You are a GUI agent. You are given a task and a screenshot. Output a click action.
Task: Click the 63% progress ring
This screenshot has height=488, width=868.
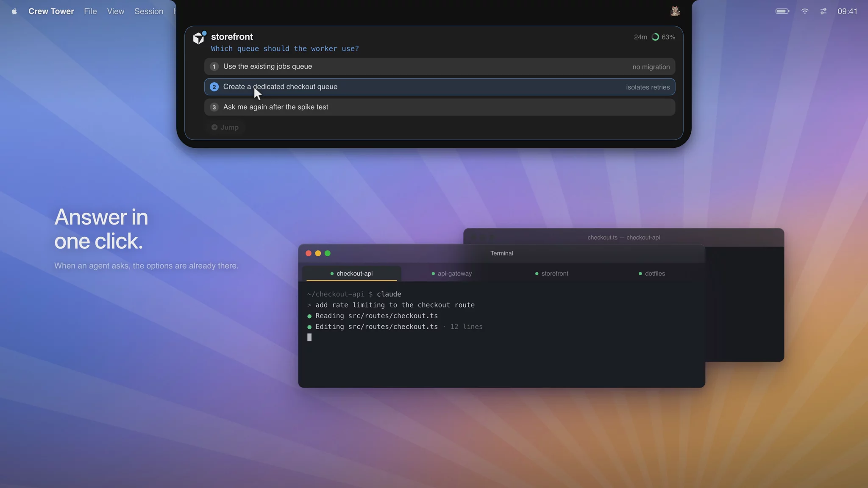click(655, 37)
